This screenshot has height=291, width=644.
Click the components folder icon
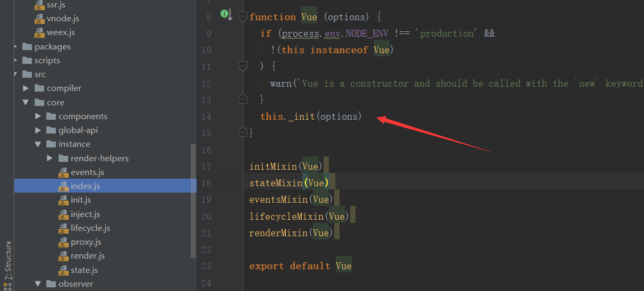51,116
